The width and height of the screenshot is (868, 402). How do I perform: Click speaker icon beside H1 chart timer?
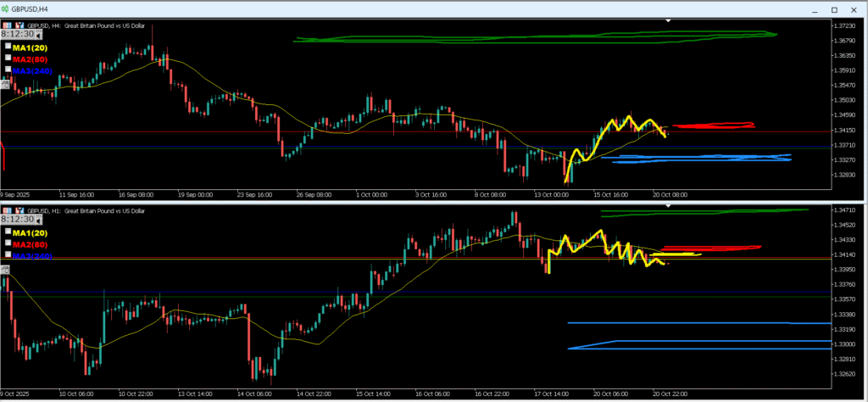click(x=39, y=219)
